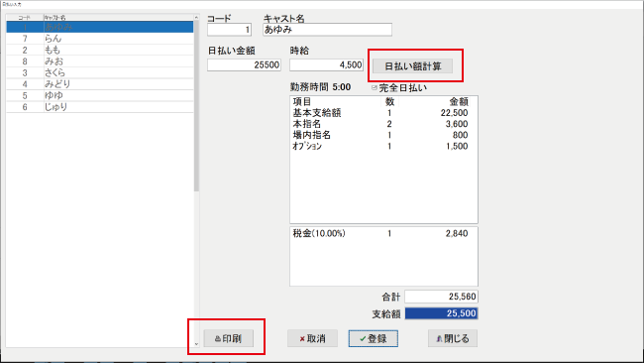
Task: Click the 場内指名 row in item table
Action: tap(383, 135)
